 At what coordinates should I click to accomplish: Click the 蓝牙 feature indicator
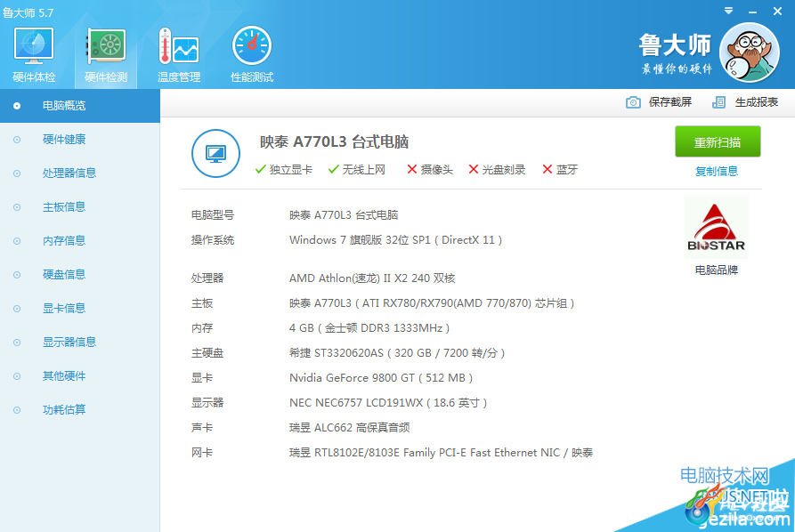click(560, 170)
